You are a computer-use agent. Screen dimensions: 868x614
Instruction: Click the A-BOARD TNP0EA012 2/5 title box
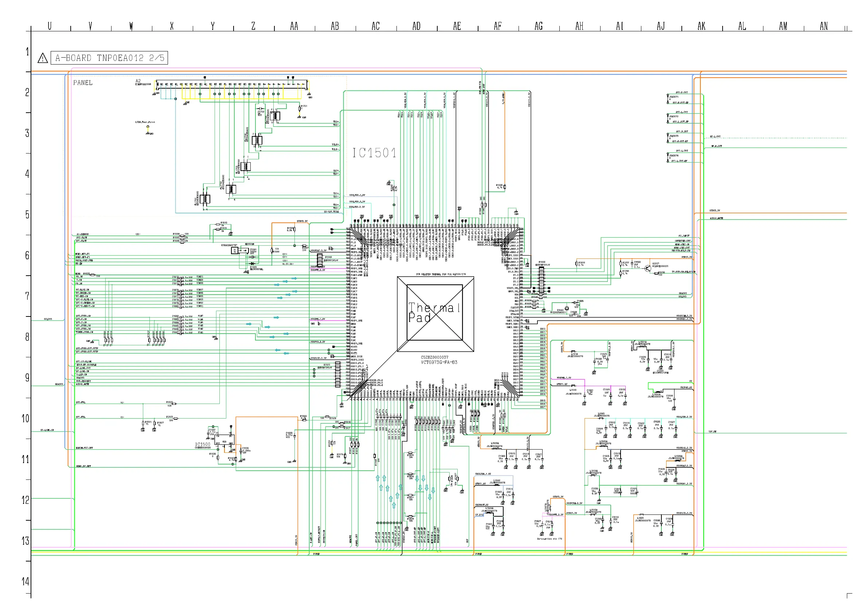click(109, 58)
